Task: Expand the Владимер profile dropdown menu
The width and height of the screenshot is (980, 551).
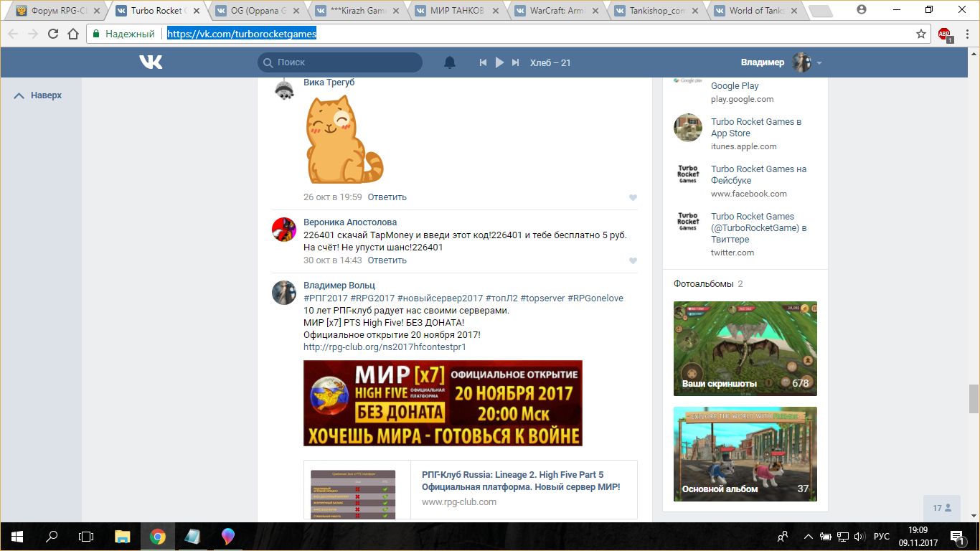Action: click(819, 63)
